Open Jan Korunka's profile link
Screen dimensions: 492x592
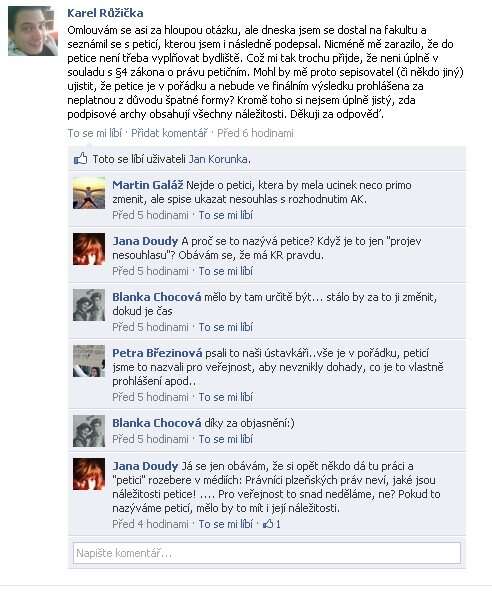pos(218,159)
